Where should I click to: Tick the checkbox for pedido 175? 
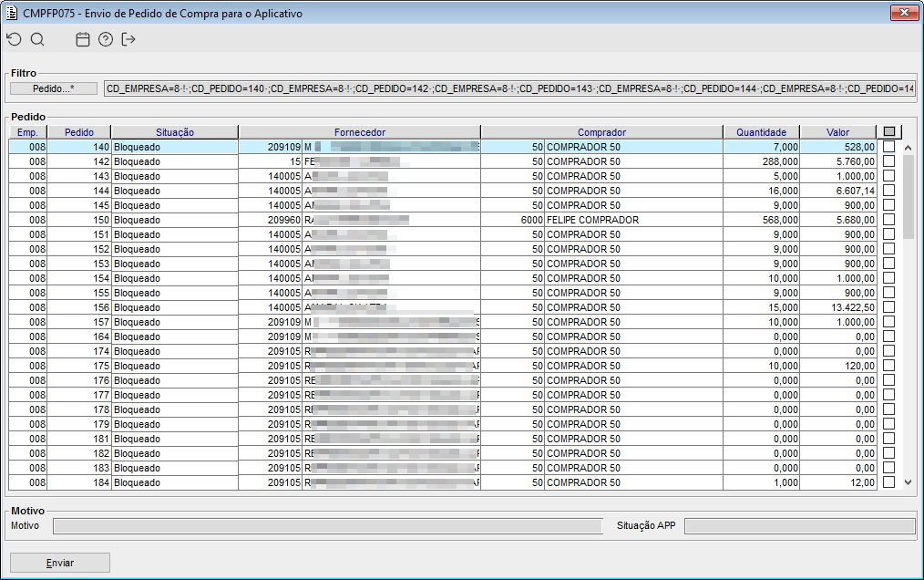point(888,365)
